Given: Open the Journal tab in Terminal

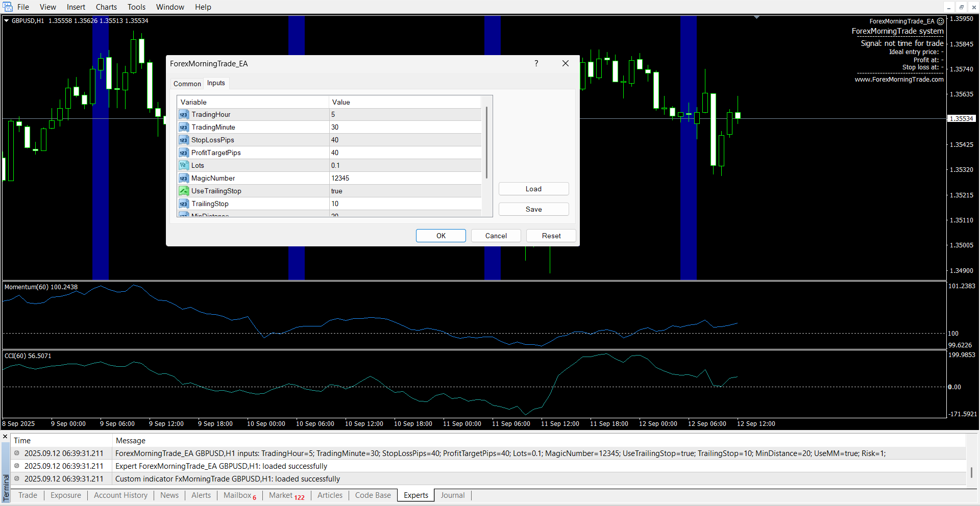Looking at the screenshot, I should [452, 495].
